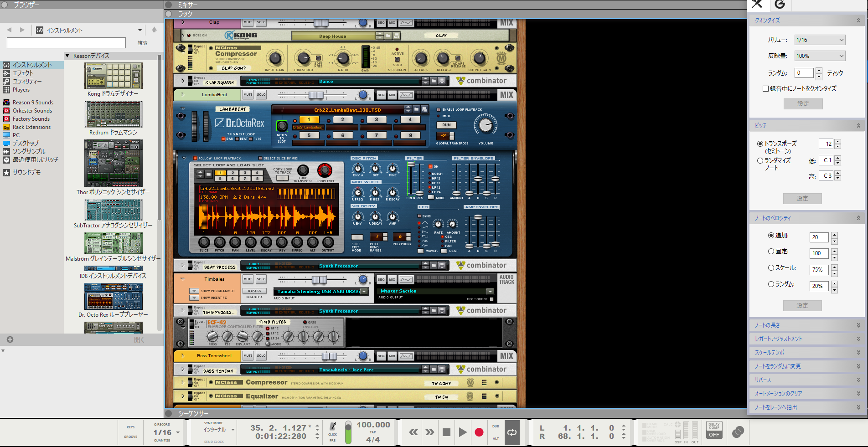Viewport: 868px width, 447px height.
Task: Collapse the Reasonデバイス list section
Action: pos(67,56)
